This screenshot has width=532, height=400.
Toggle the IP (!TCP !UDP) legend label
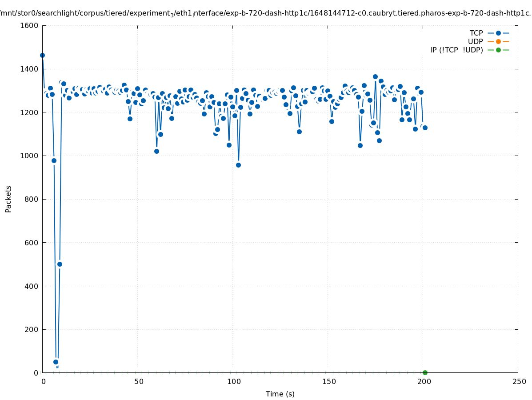coord(456,50)
